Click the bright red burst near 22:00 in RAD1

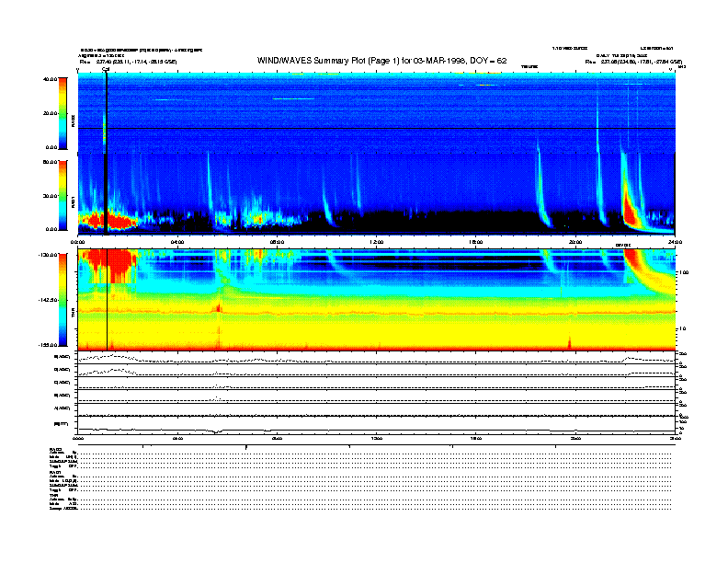pos(631,209)
